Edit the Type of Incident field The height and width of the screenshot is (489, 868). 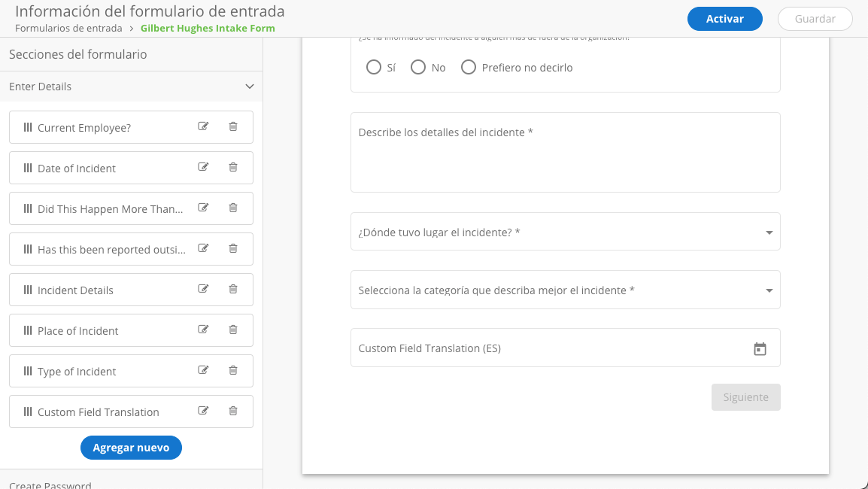(203, 370)
